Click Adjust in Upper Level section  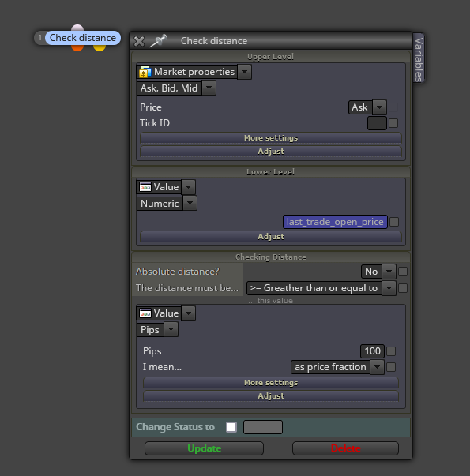pyautogui.click(x=271, y=152)
